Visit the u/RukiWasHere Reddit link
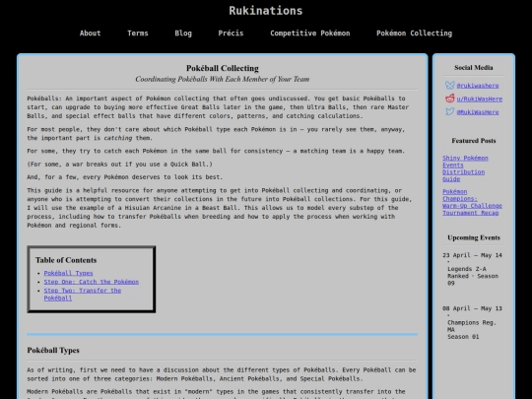Image resolution: width=532 pixels, height=399 pixels. coord(480,99)
